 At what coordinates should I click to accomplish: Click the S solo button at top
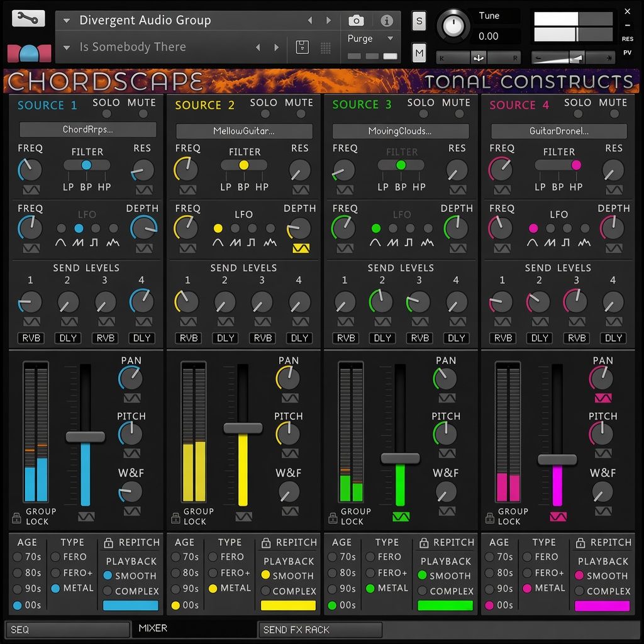419,21
